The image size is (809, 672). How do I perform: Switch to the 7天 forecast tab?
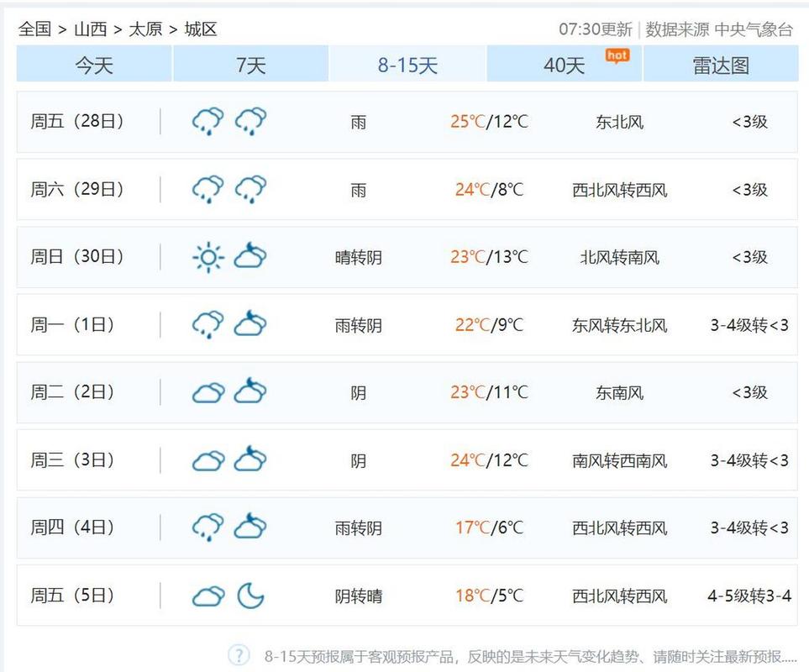pos(250,64)
